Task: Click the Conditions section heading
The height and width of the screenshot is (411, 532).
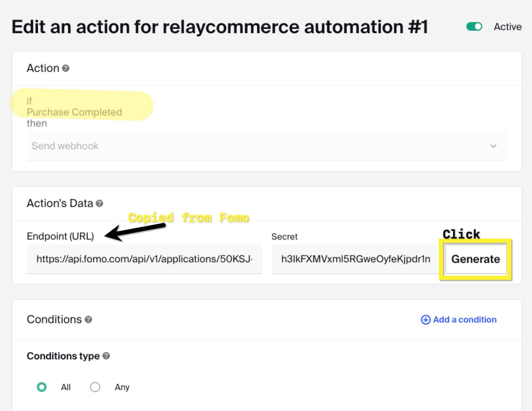Action: click(x=54, y=319)
